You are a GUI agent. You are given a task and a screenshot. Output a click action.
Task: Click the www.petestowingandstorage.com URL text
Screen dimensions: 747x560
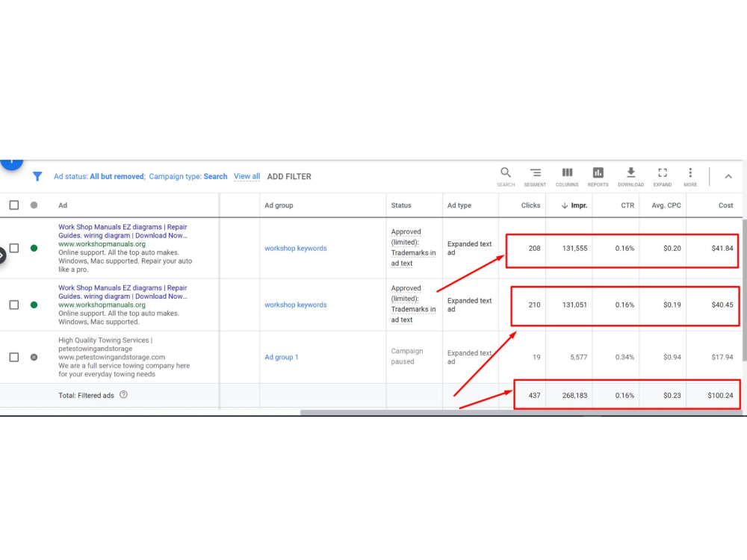[x=111, y=357]
